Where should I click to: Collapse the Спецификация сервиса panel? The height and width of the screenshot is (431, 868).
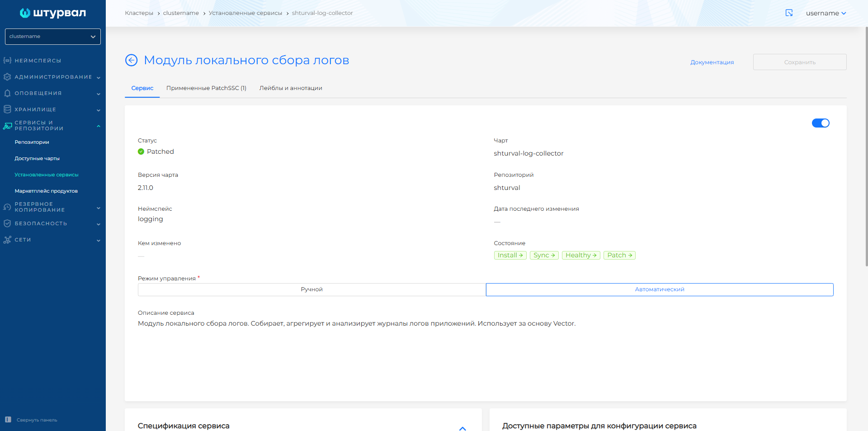coord(462,428)
